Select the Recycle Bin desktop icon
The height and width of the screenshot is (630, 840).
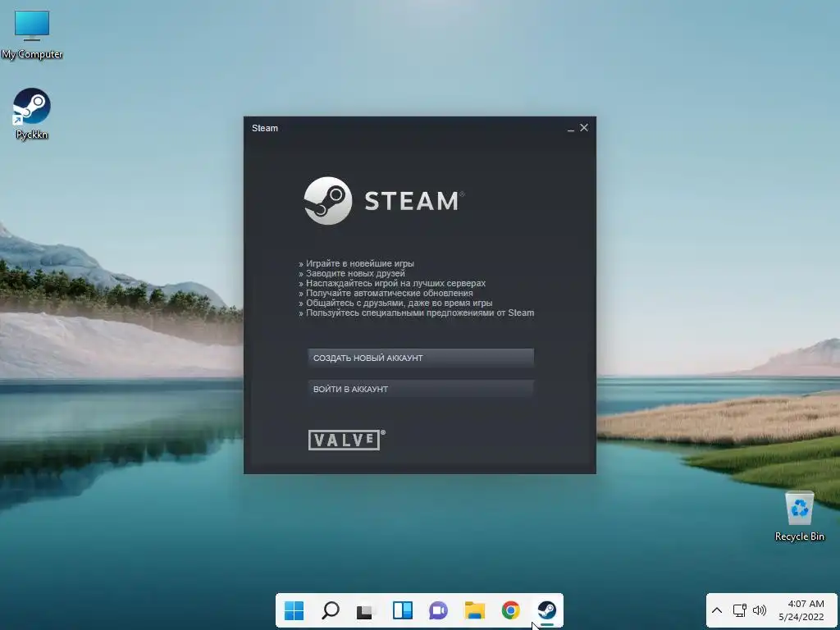coord(799,517)
